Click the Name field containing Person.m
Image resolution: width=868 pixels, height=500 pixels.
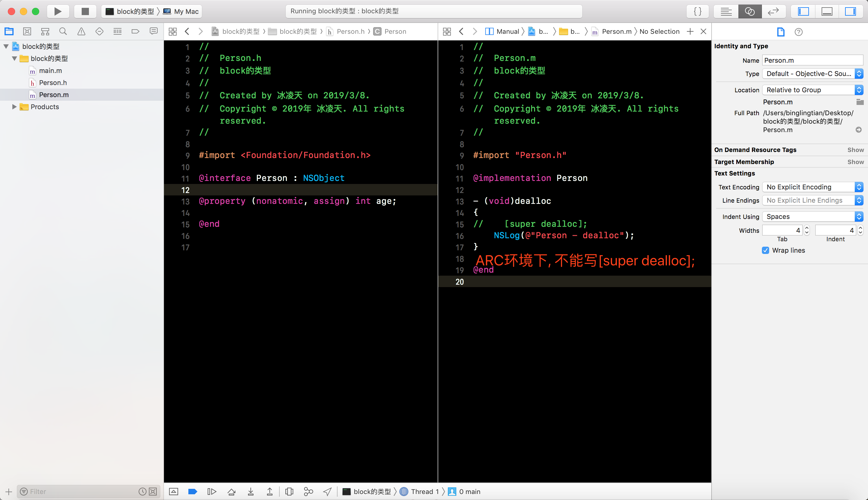coord(812,60)
